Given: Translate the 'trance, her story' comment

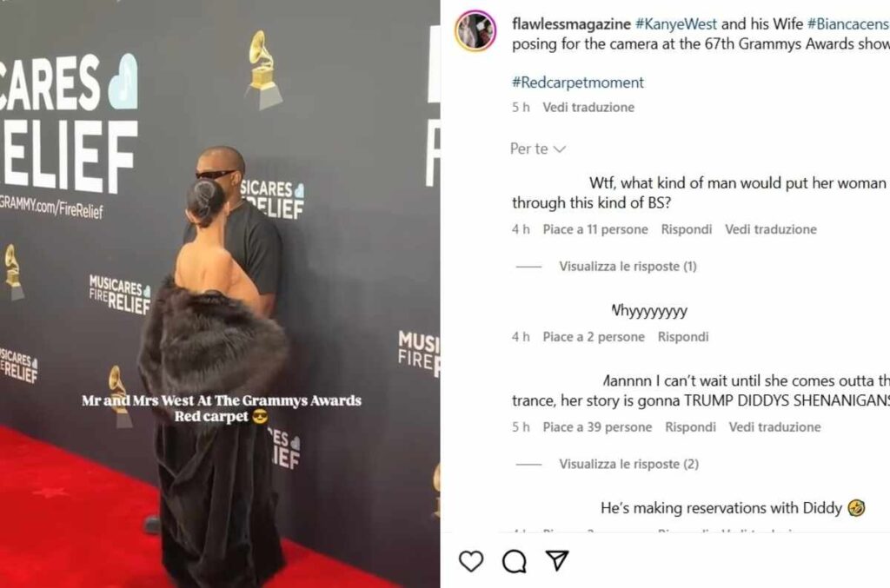Looking at the screenshot, I should pos(774,427).
